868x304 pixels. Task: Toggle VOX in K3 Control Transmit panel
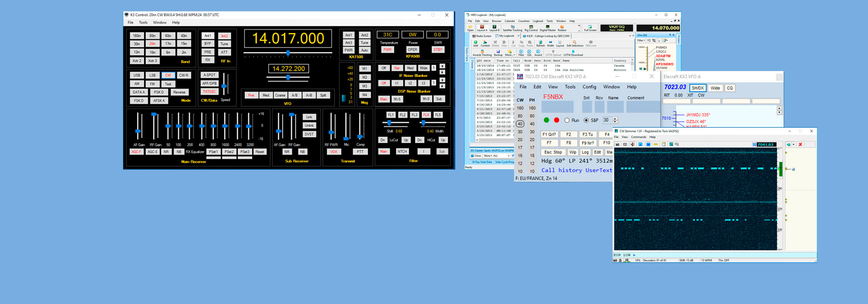(x=334, y=152)
